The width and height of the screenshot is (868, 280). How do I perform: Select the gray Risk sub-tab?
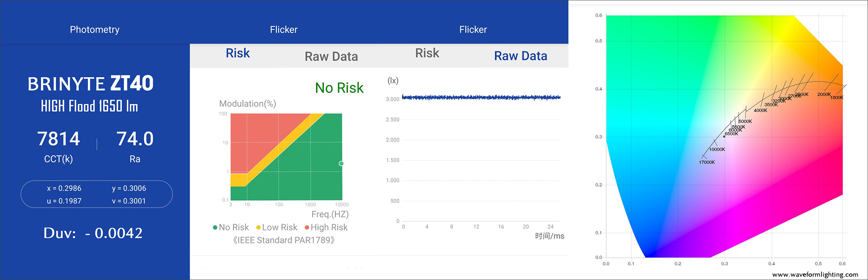pyautogui.click(x=427, y=53)
